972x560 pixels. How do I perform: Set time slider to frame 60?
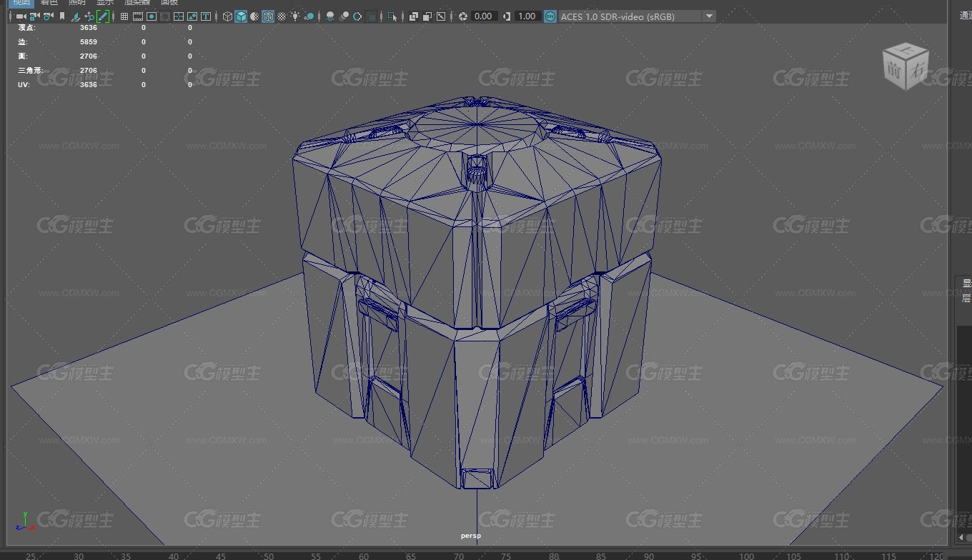pyautogui.click(x=363, y=556)
